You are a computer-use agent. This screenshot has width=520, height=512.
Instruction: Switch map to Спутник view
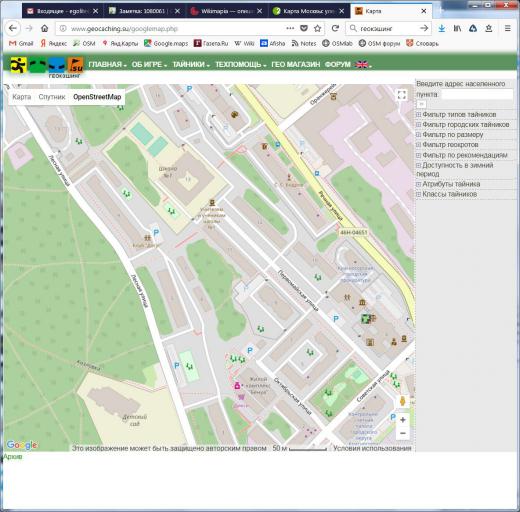tap(52, 97)
